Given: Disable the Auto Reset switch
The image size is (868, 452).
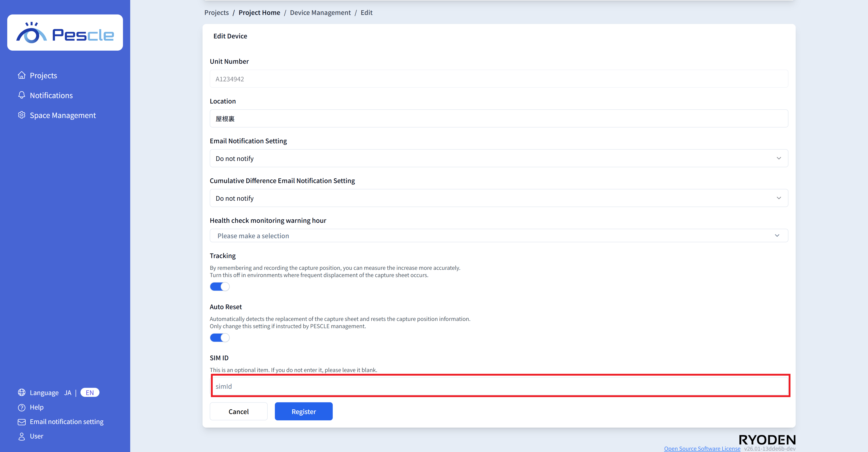Looking at the screenshot, I should click(219, 337).
